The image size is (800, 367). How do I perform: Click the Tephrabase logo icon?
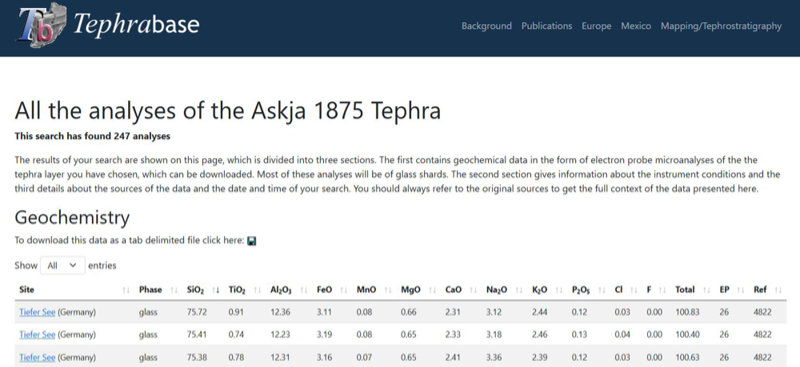pyautogui.click(x=43, y=25)
